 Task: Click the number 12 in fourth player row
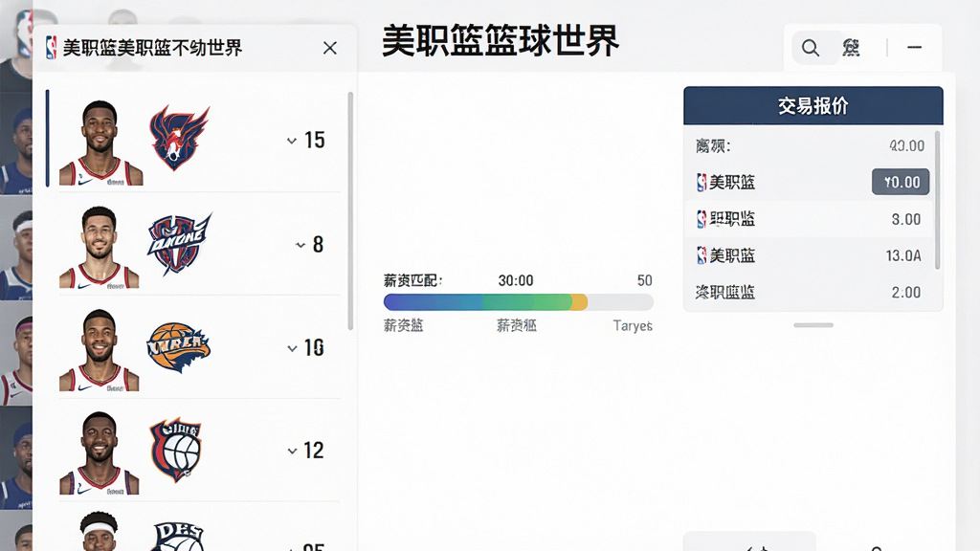314,451
